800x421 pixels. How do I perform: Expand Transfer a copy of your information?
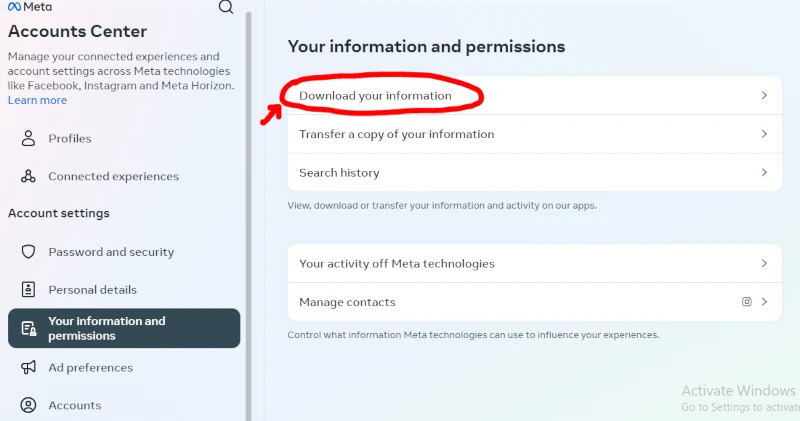[x=764, y=134]
